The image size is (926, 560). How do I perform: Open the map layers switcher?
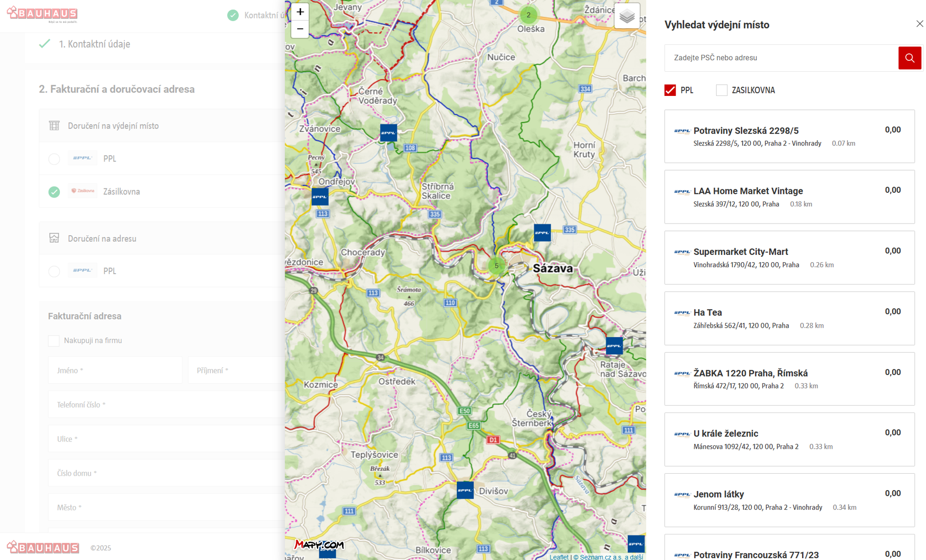pos(627,16)
